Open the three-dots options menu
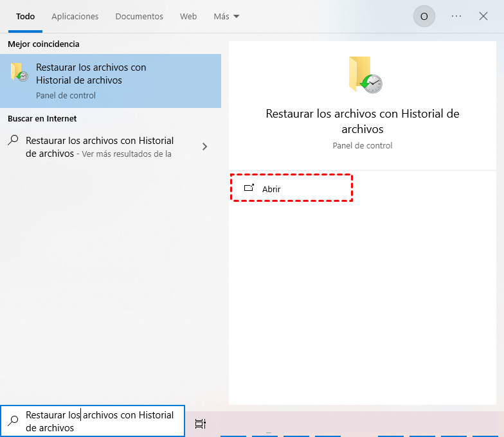 pos(456,16)
